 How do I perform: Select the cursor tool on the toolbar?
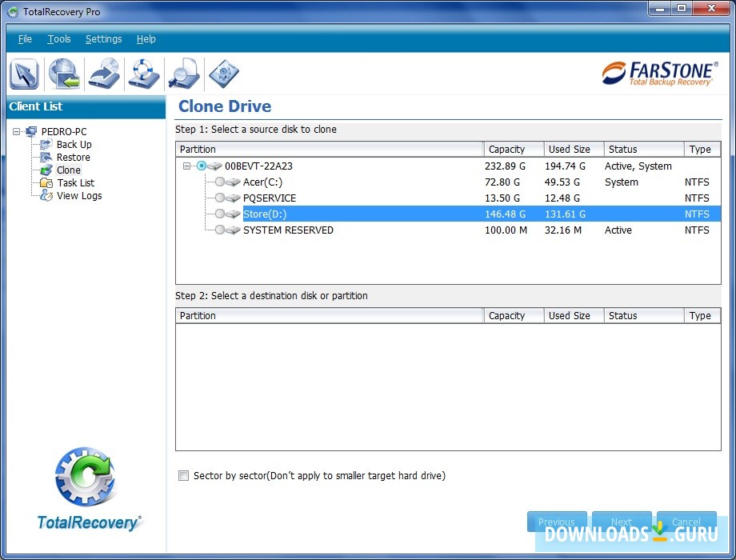[24, 74]
